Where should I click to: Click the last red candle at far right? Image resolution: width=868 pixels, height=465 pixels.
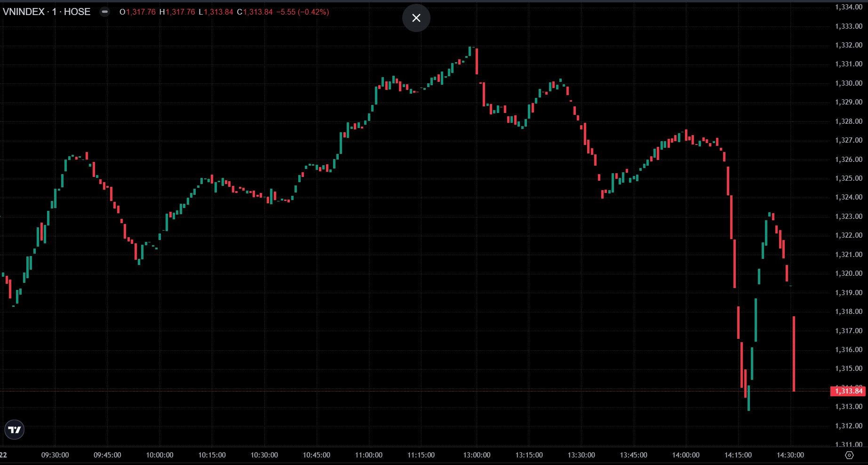tap(794, 353)
